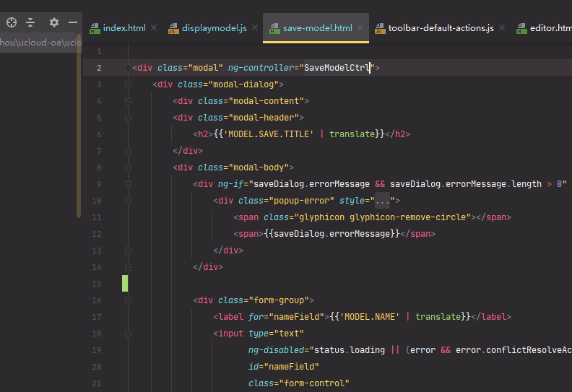Image resolution: width=572 pixels, height=392 pixels.
Task: Click the type="text" attribute on line 18
Action: 276,334
